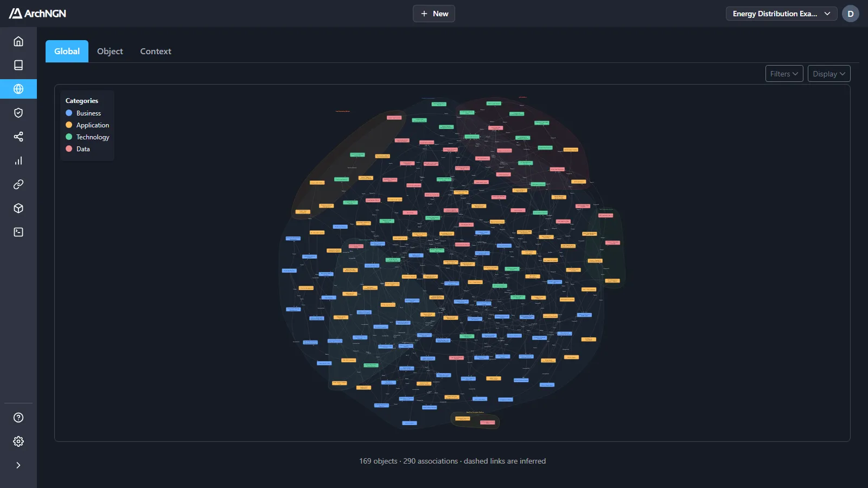
Task: Click the Technology legend label
Action: click(93, 137)
